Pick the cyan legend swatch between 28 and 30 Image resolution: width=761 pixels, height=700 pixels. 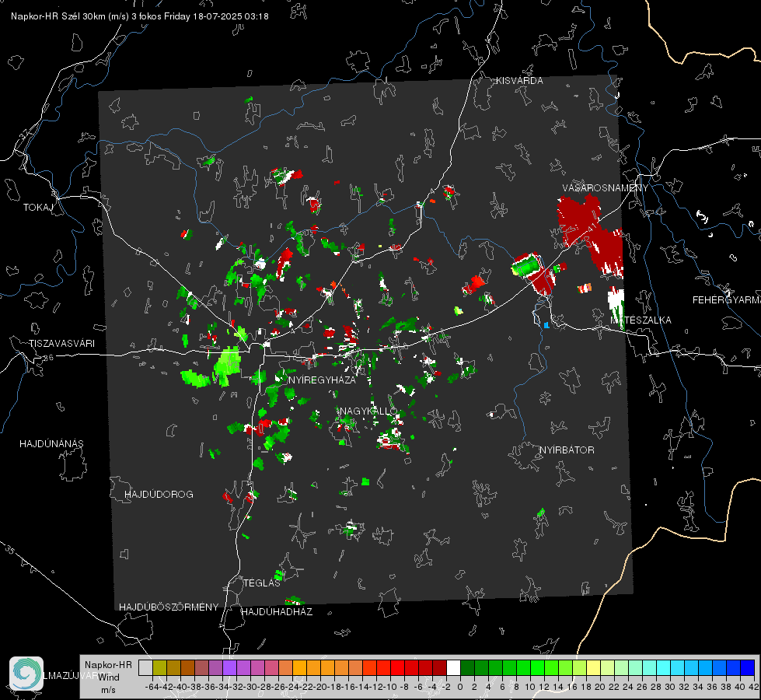(x=664, y=667)
